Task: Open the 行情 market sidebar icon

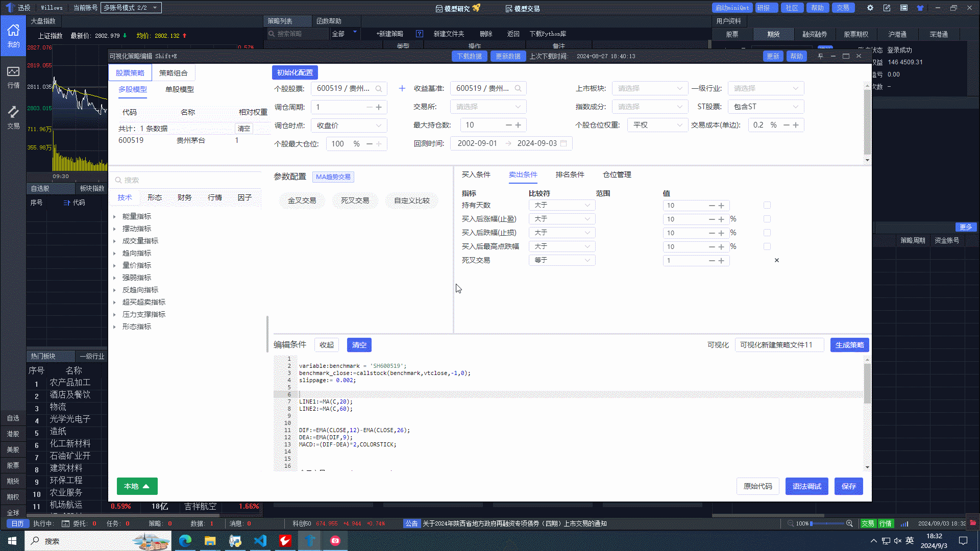Action: click(13, 77)
